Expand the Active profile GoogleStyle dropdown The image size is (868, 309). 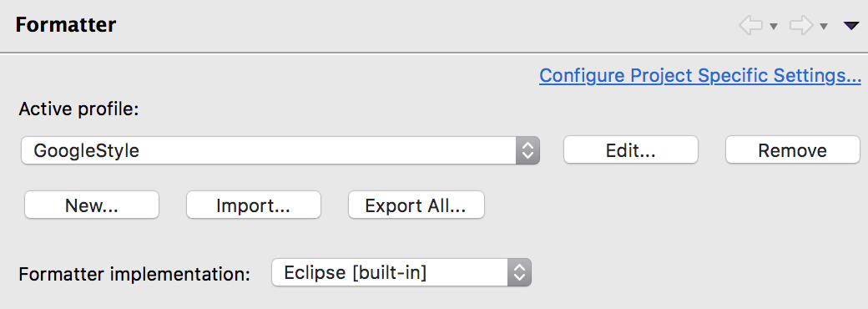pyautogui.click(x=280, y=150)
